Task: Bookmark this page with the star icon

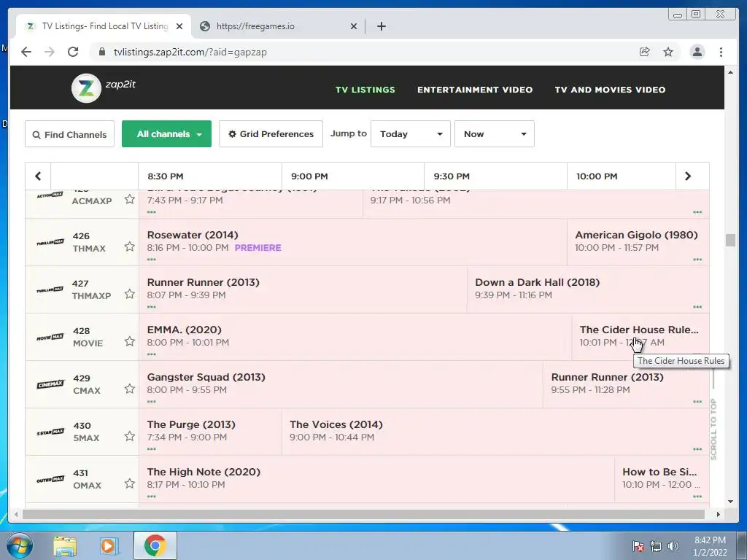Action: pos(668,52)
